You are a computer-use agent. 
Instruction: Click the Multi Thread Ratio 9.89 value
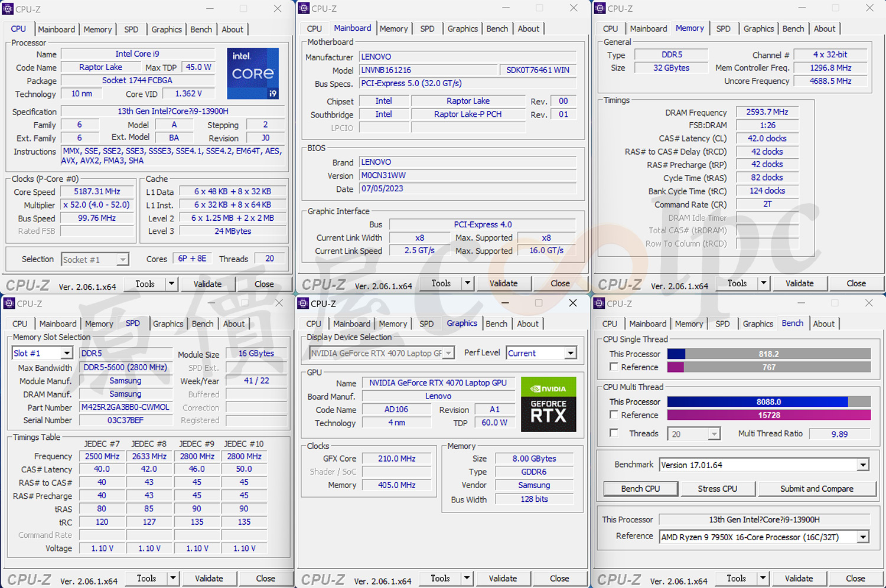point(839,434)
